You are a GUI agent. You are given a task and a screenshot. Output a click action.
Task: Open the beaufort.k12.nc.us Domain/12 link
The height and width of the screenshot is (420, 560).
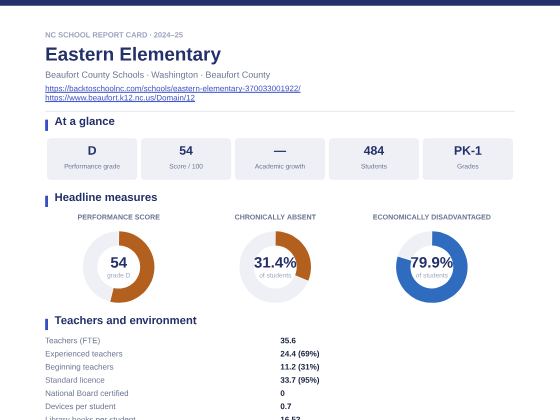[120, 98]
